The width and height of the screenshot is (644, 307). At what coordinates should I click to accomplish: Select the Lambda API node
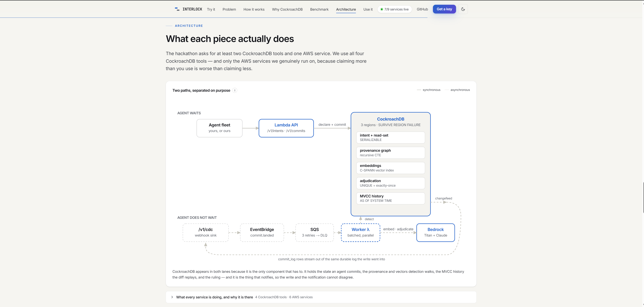click(286, 128)
